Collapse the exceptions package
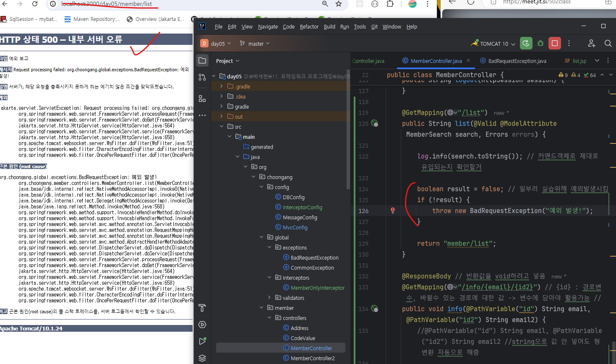 tap(269, 247)
